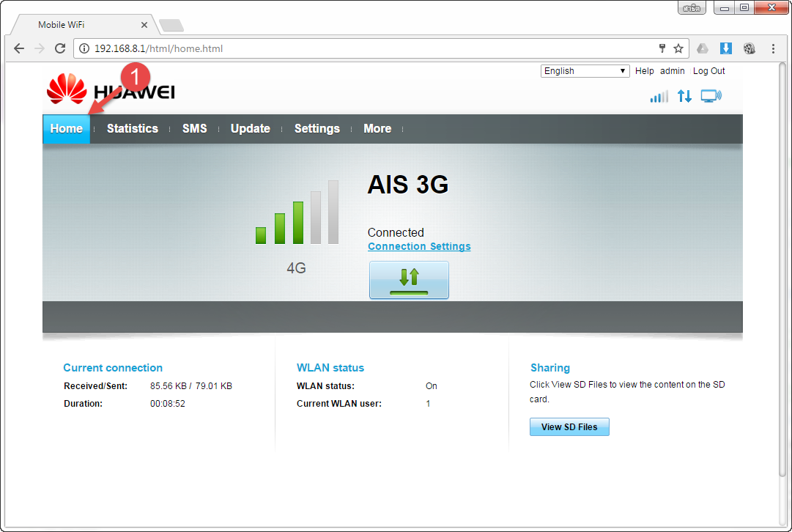Switch to the SMS tab
Screen dimensions: 792x532
coord(194,129)
